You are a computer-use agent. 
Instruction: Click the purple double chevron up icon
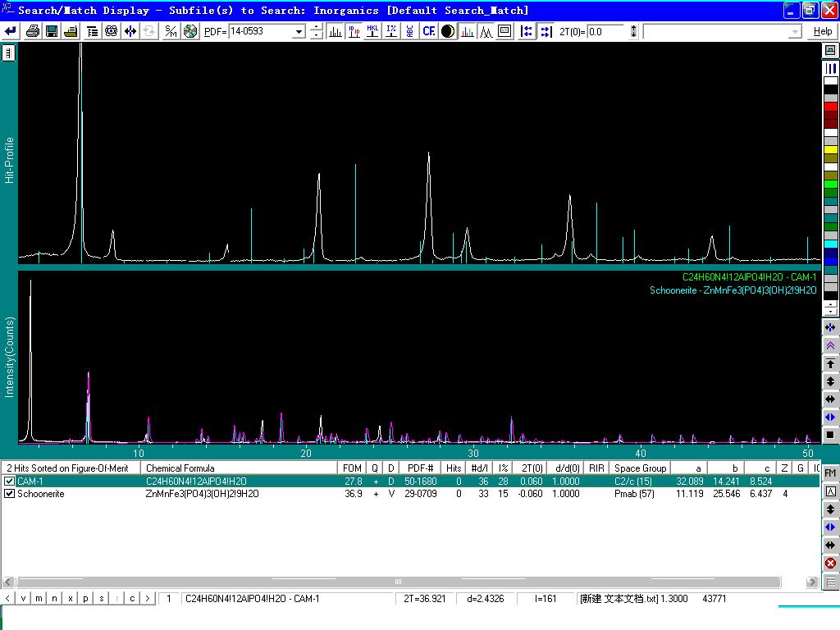point(830,345)
